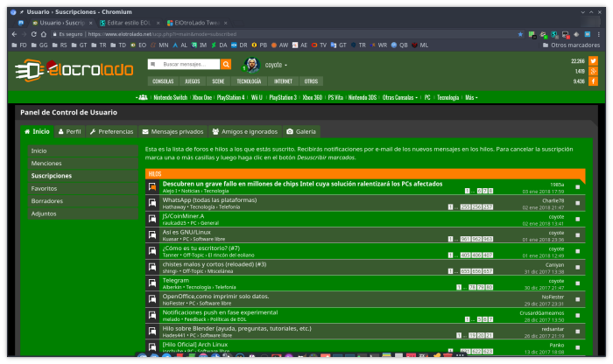Reload the page with the refresh icon
613x364 pixels.
pyautogui.click(x=33, y=34)
